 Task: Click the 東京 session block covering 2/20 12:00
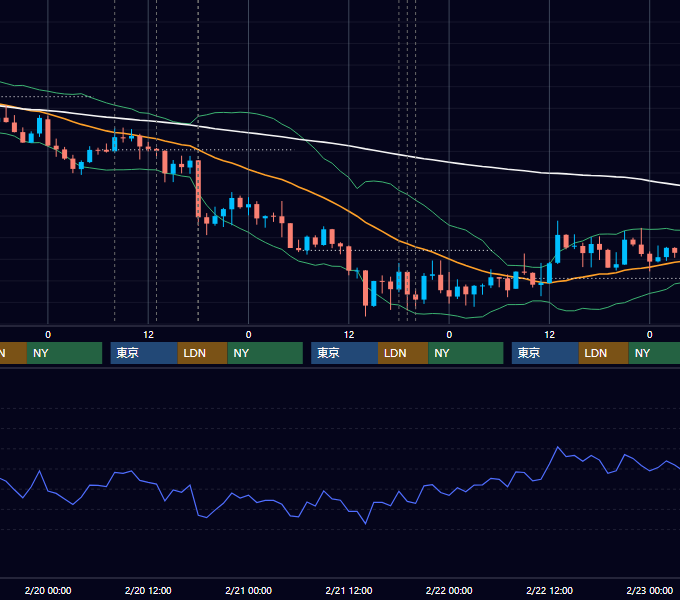144,353
